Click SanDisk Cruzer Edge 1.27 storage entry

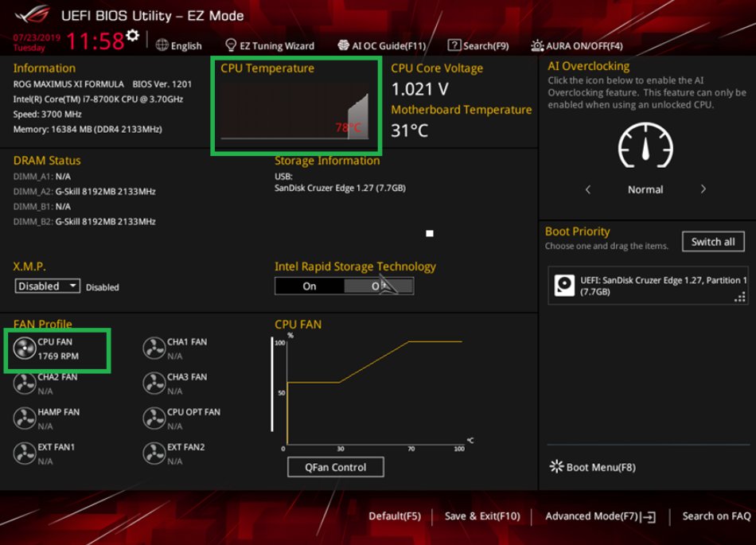click(x=340, y=188)
